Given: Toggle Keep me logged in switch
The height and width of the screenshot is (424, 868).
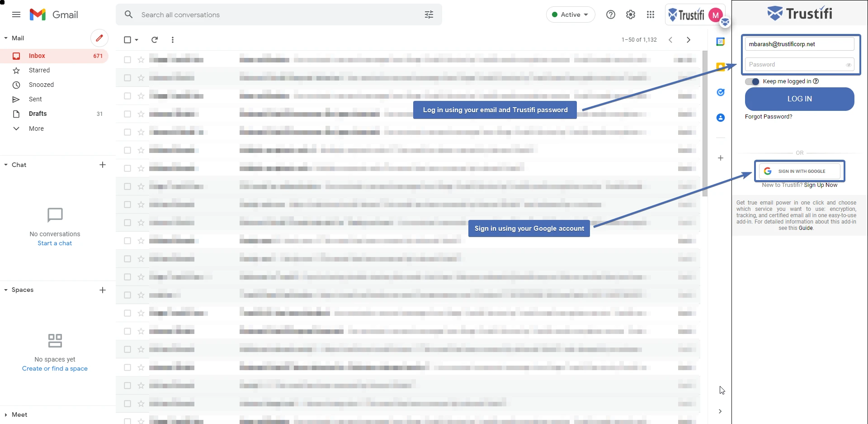Looking at the screenshot, I should point(752,81).
